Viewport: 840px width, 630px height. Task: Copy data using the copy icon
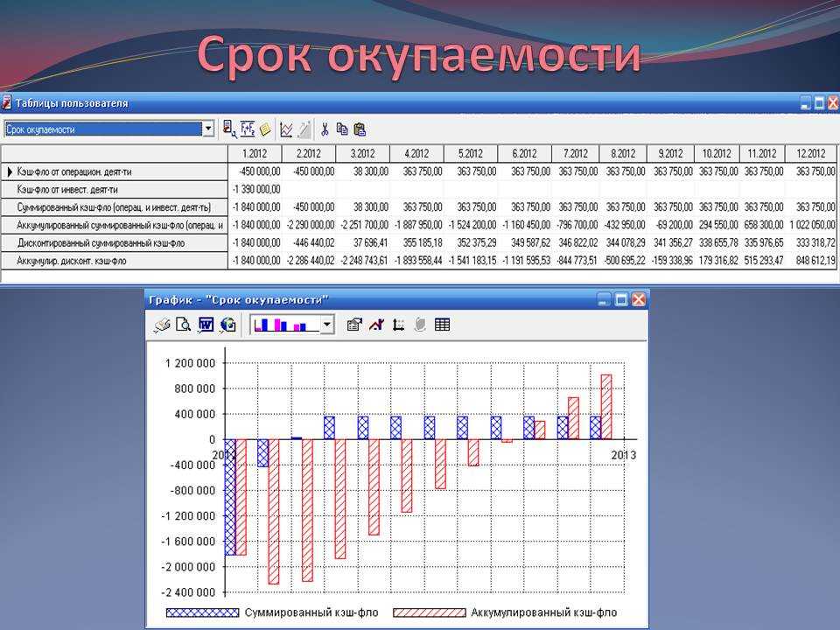tap(342, 129)
